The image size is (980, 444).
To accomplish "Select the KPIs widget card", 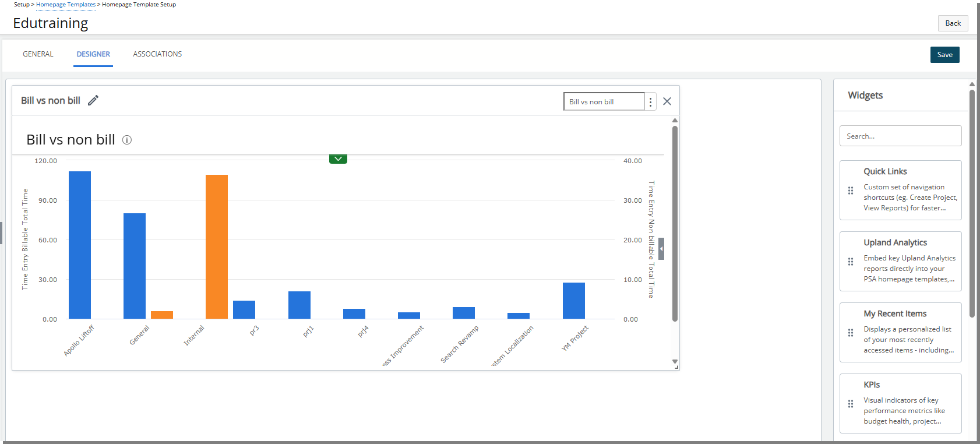I will point(901,404).
